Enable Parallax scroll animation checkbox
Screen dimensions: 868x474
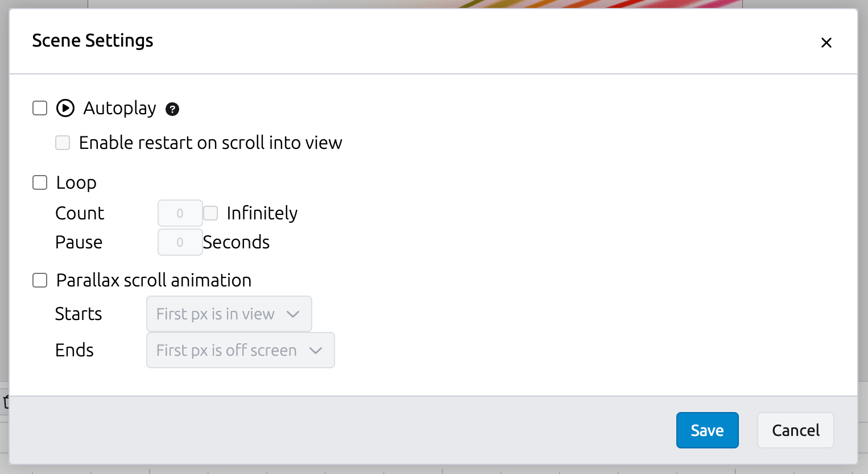point(40,280)
